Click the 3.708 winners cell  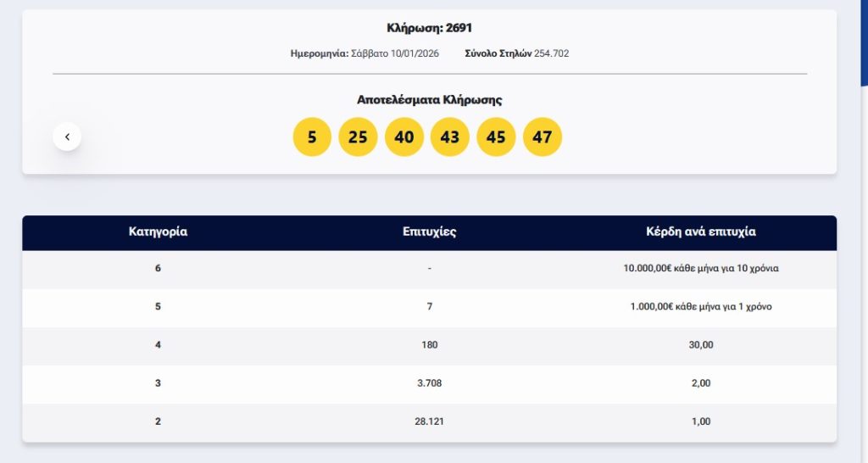[x=430, y=382]
